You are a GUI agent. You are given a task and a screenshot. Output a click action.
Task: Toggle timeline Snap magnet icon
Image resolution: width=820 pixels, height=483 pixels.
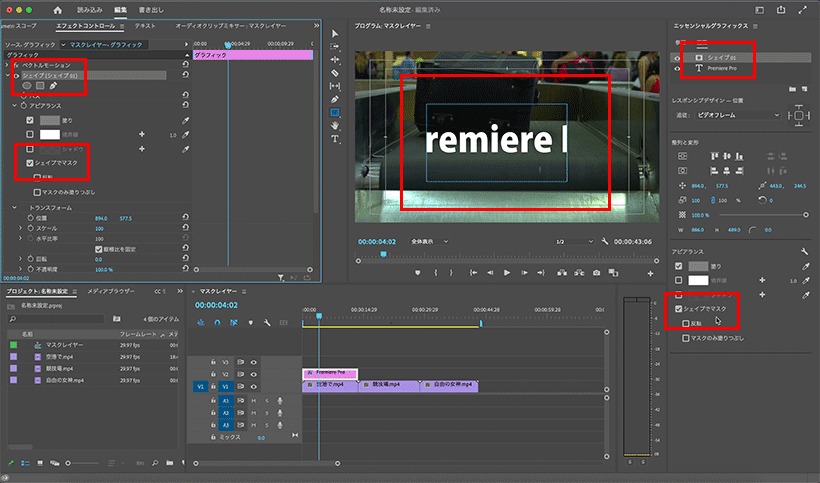pos(217,323)
